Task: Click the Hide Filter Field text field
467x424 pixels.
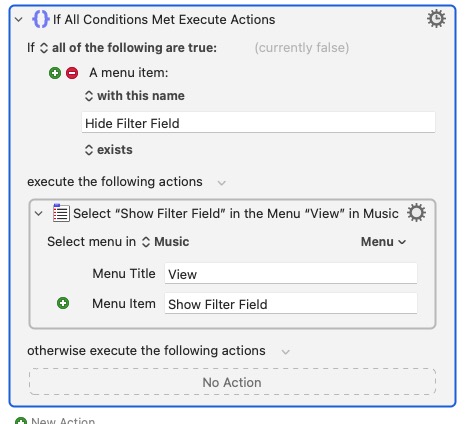Action: coord(258,123)
